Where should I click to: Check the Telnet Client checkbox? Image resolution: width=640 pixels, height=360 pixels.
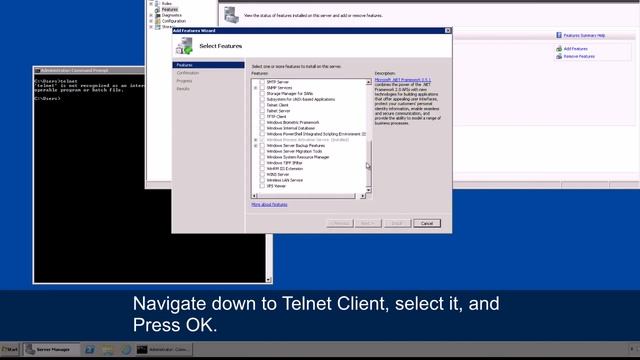point(262,105)
